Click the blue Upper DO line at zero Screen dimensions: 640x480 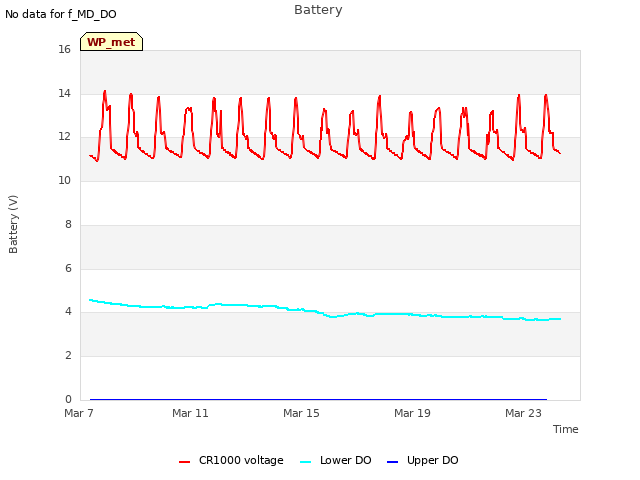click(x=318, y=399)
